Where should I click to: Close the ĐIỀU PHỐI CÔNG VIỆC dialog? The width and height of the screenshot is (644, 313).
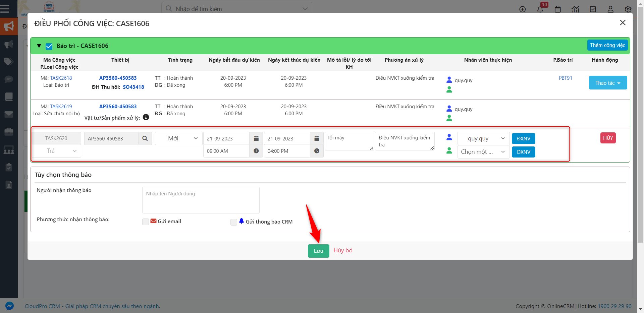point(623,22)
